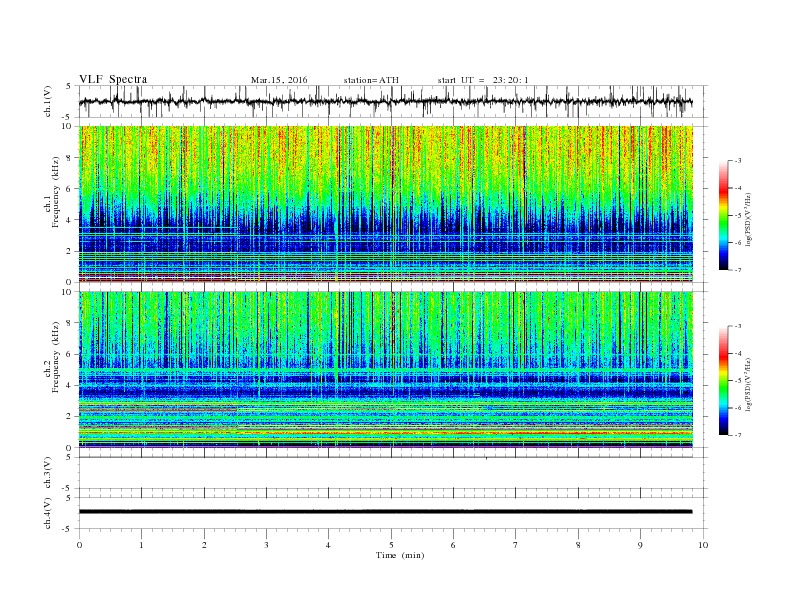Image resolution: width=792 pixels, height=612 pixels.
Task: Click the "-5" tick on the ch.2 colorbar
Action: (737, 380)
